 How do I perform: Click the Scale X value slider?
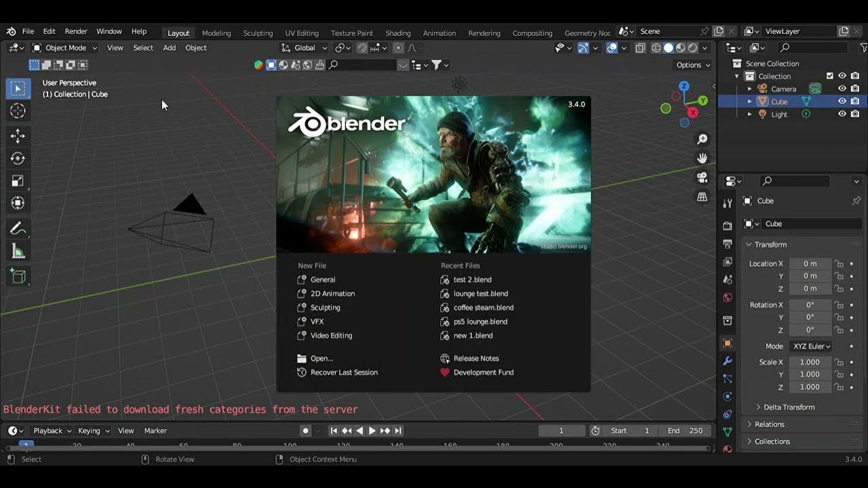point(810,362)
